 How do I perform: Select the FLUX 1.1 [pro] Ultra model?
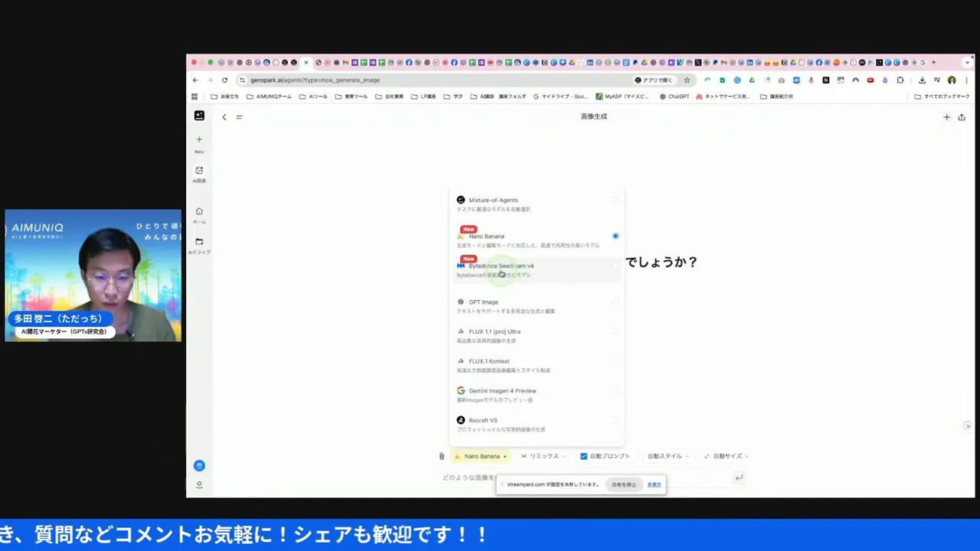(x=536, y=335)
